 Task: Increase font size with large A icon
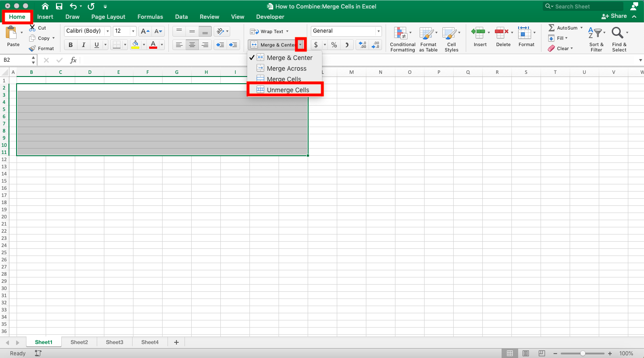145,31
